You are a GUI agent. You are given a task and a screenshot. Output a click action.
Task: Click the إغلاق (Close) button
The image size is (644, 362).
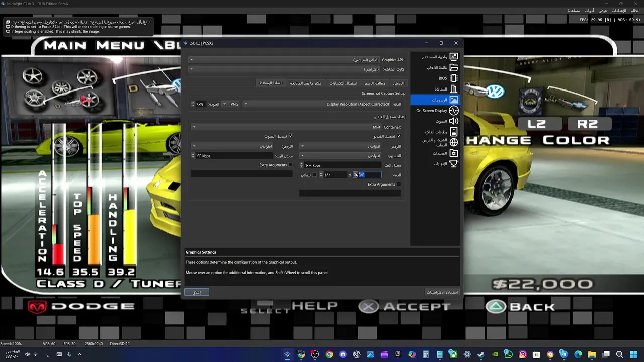click(x=197, y=292)
